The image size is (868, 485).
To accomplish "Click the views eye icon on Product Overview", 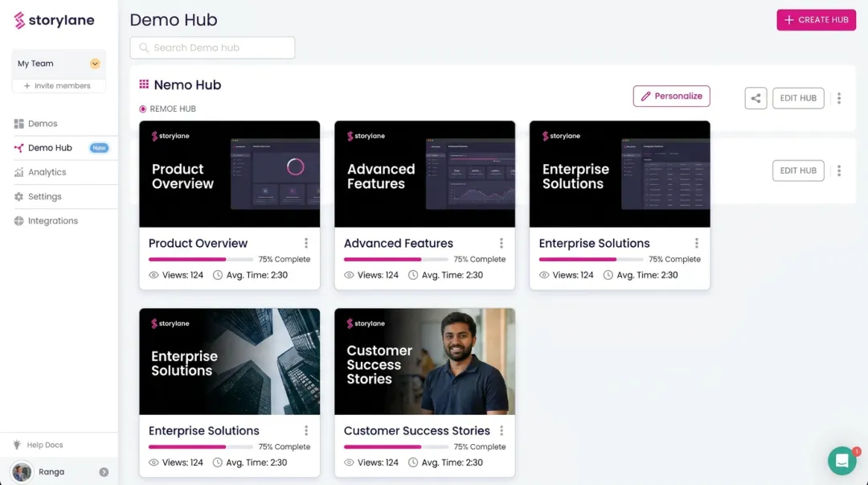I will [x=154, y=275].
